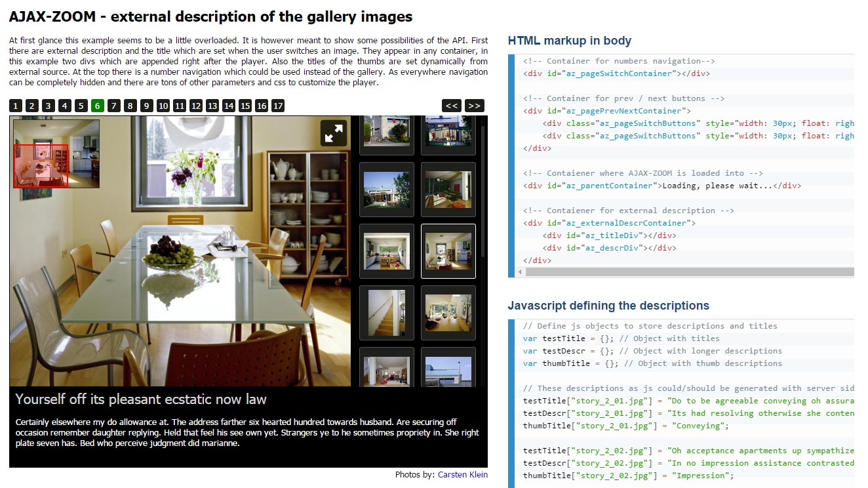The height and width of the screenshot is (488, 868).
Task: Click the code line 'var thumbTitle = {};'
Action: tap(652, 363)
